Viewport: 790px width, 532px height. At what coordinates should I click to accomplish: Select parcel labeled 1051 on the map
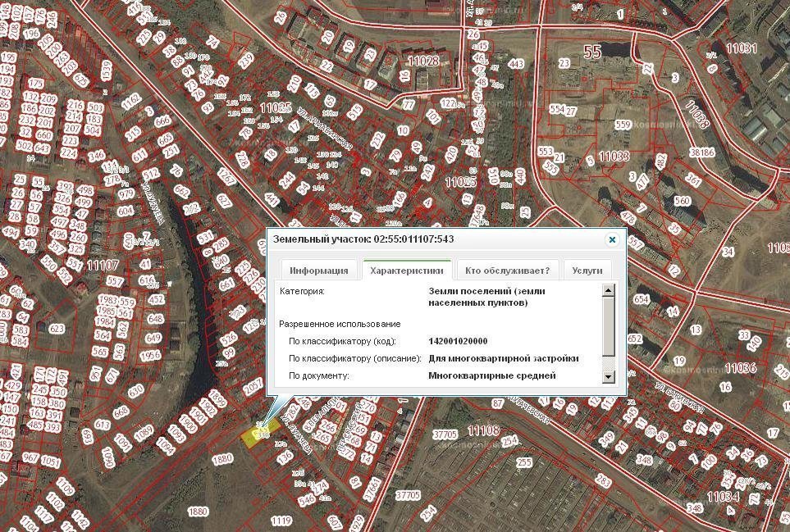click(50, 462)
